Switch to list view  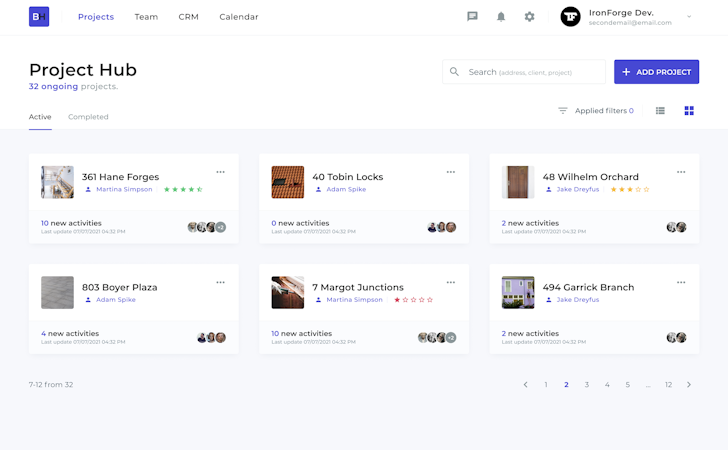tap(660, 111)
